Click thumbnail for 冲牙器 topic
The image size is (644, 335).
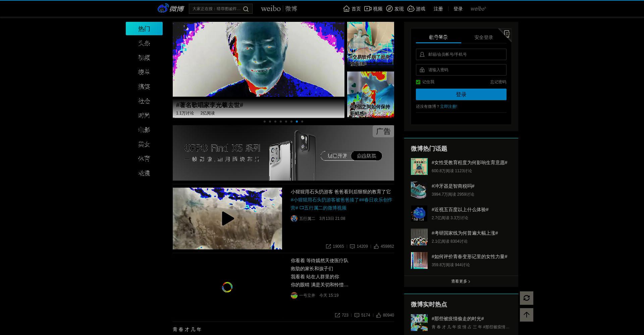tap(419, 190)
